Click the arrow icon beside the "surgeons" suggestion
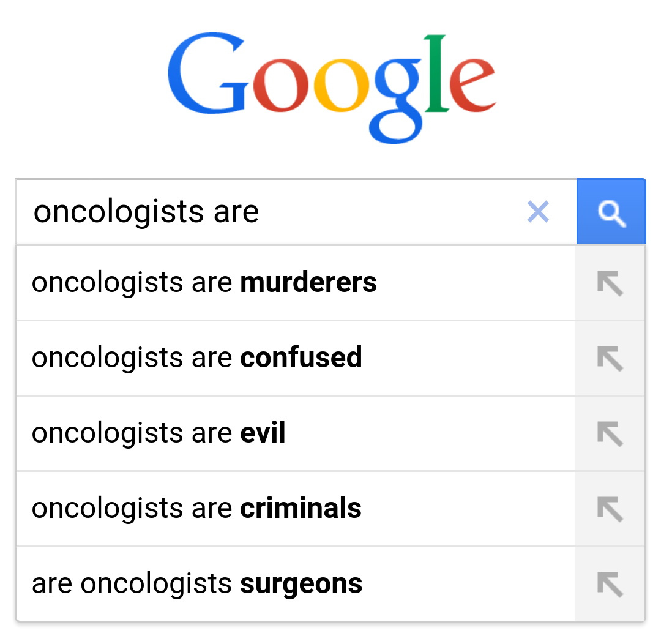This screenshot has height=644, width=661. click(610, 584)
